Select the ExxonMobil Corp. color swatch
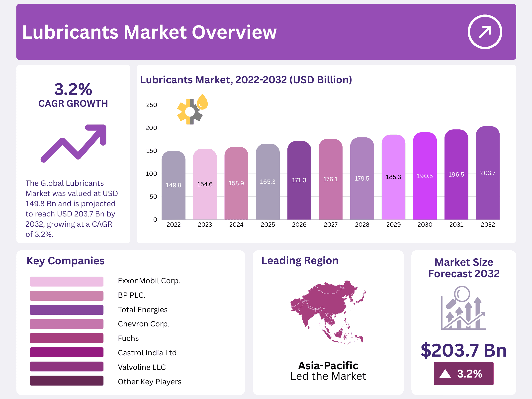 67,281
